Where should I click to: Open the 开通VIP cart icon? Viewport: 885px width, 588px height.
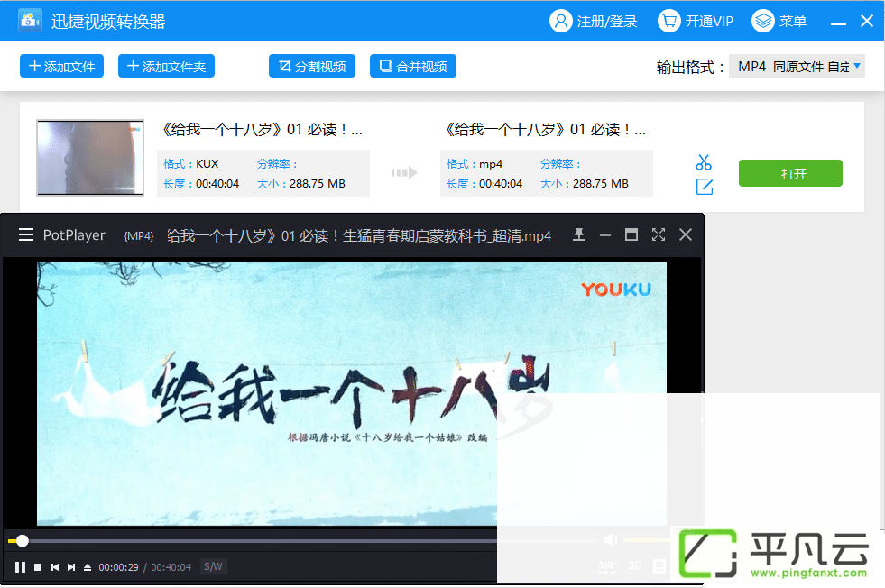[x=668, y=21]
